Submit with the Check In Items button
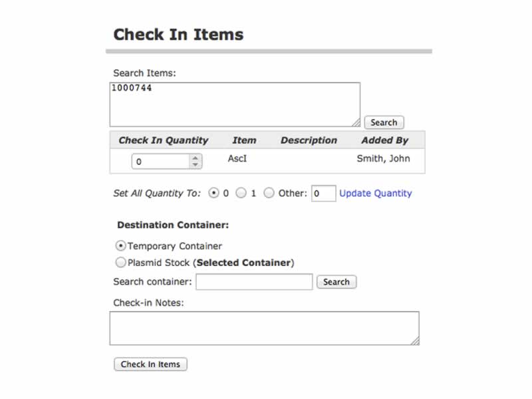This screenshot has width=532, height=399. coord(151,364)
